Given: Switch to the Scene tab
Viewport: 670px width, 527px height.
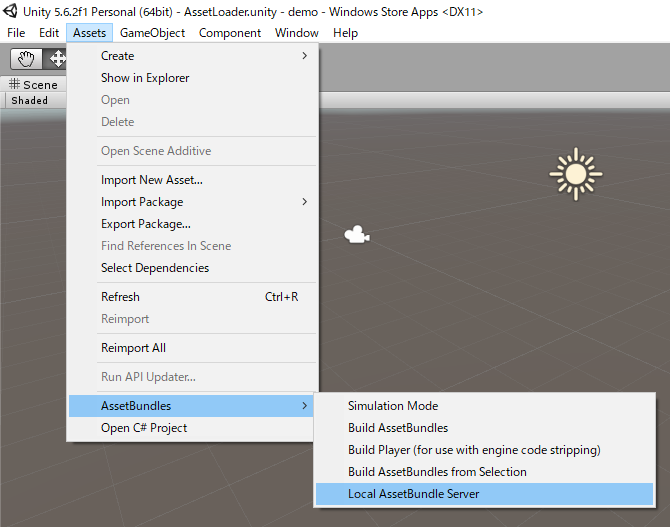Looking at the screenshot, I should [33, 85].
